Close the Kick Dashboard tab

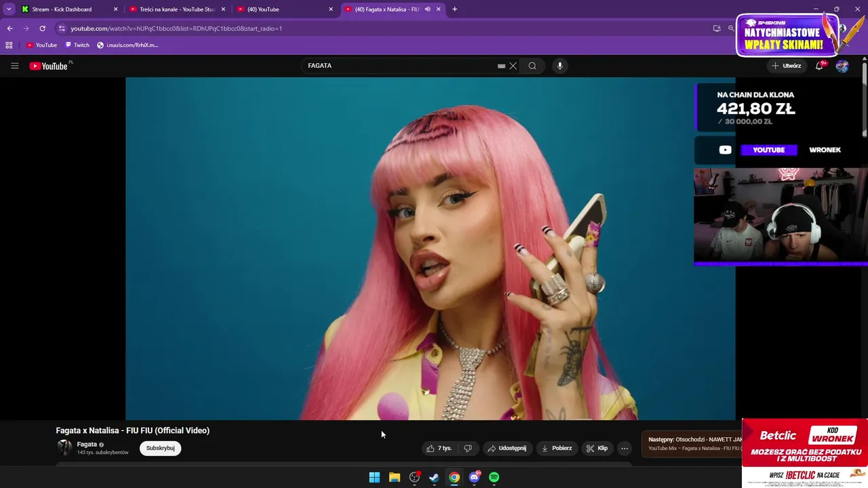tap(115, 9)
